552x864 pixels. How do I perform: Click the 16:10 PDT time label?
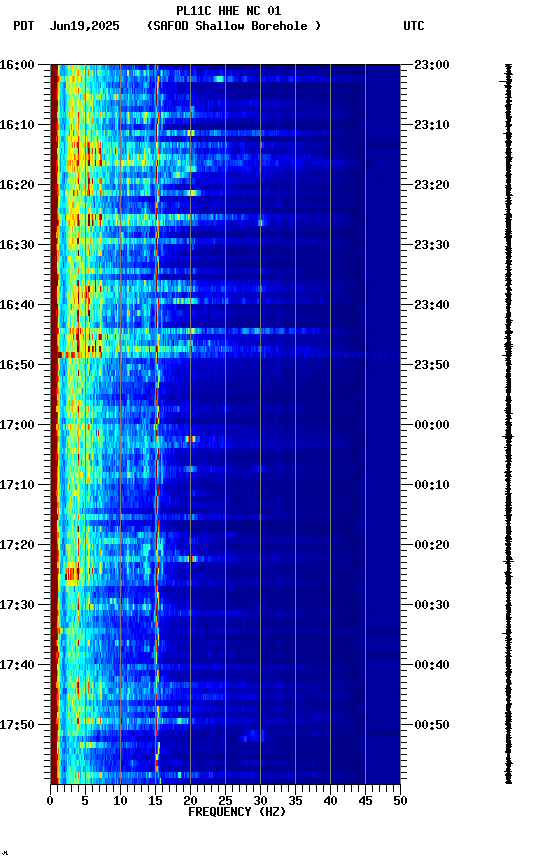tap(17, 125)
